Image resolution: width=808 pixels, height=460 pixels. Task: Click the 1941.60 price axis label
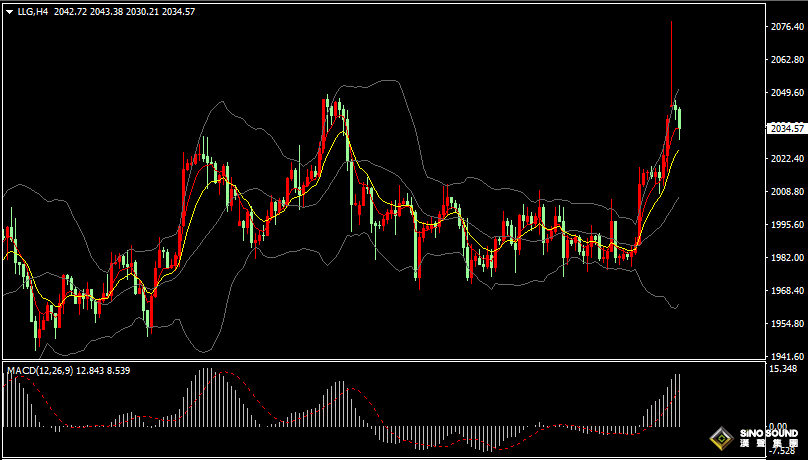(x=784, y=356)
